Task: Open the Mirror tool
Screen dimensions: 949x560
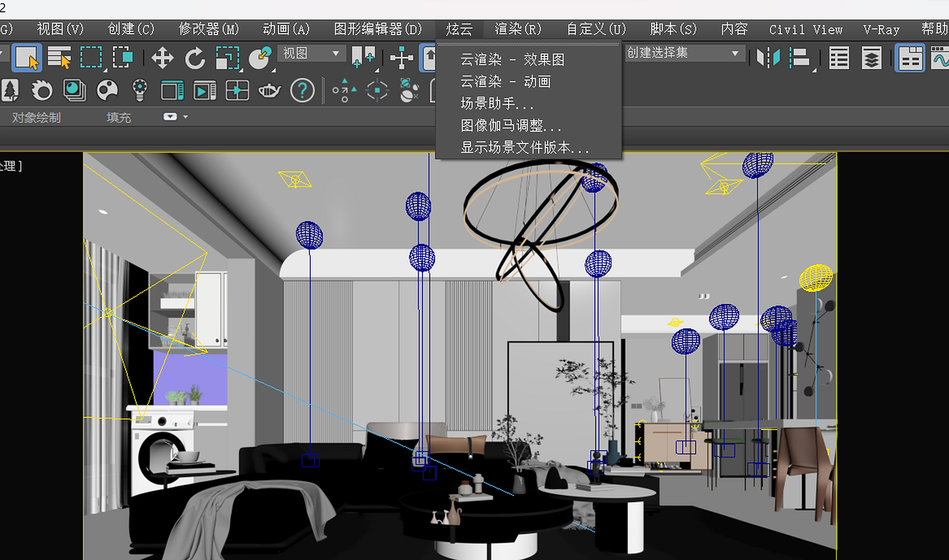Action: point(768,58)
